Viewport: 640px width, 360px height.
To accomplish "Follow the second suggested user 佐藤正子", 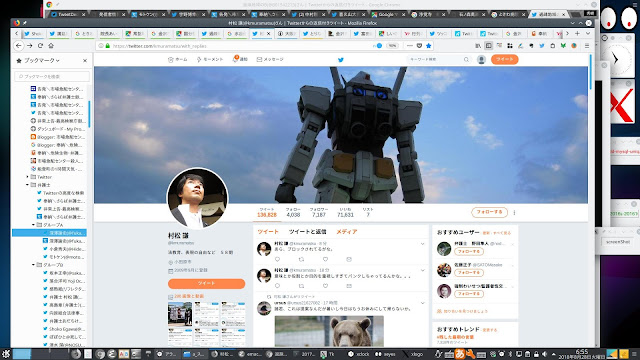I will pyautogui.click(x=469, y=273).
